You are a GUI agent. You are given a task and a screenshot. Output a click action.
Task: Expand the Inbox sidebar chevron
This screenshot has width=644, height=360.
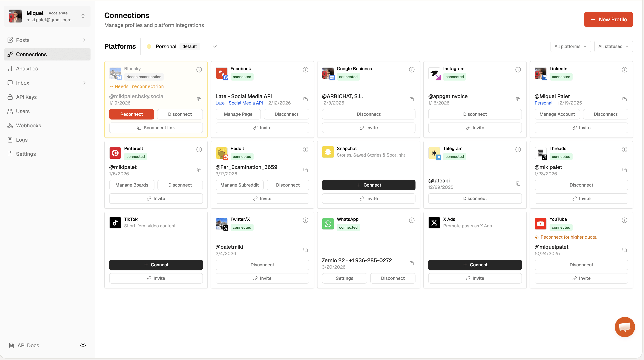coord(85,83)
